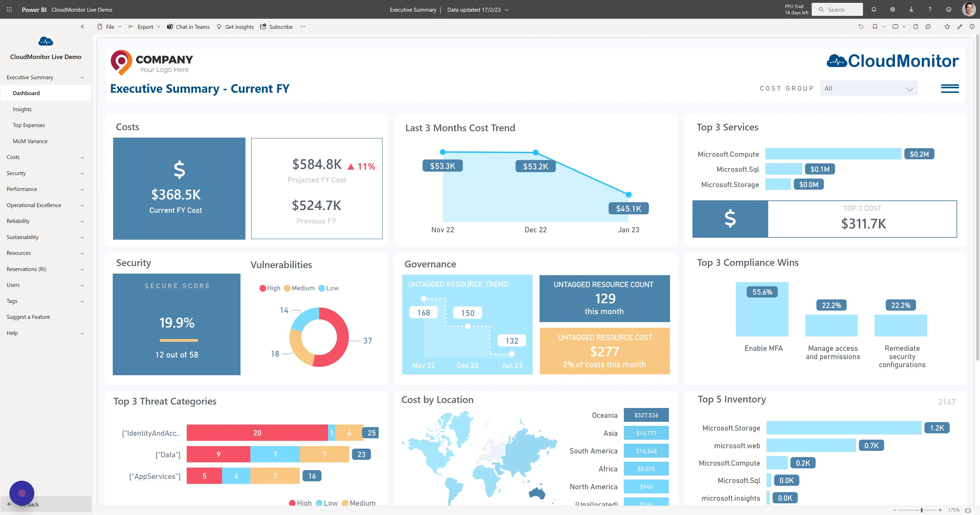Expand the Resources section
This screenshot has width=980, height=515.
[x=82, y=253]
